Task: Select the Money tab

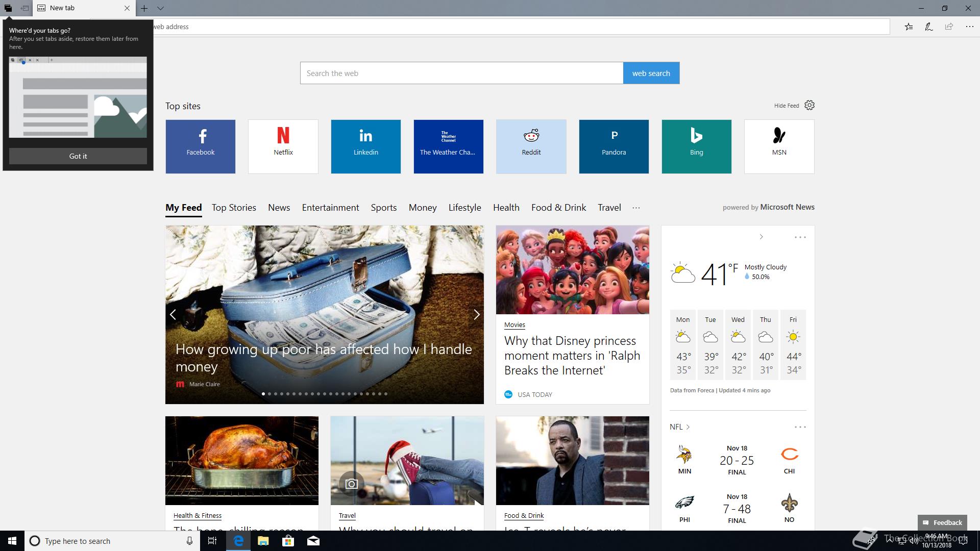Action: click(423, 208)
